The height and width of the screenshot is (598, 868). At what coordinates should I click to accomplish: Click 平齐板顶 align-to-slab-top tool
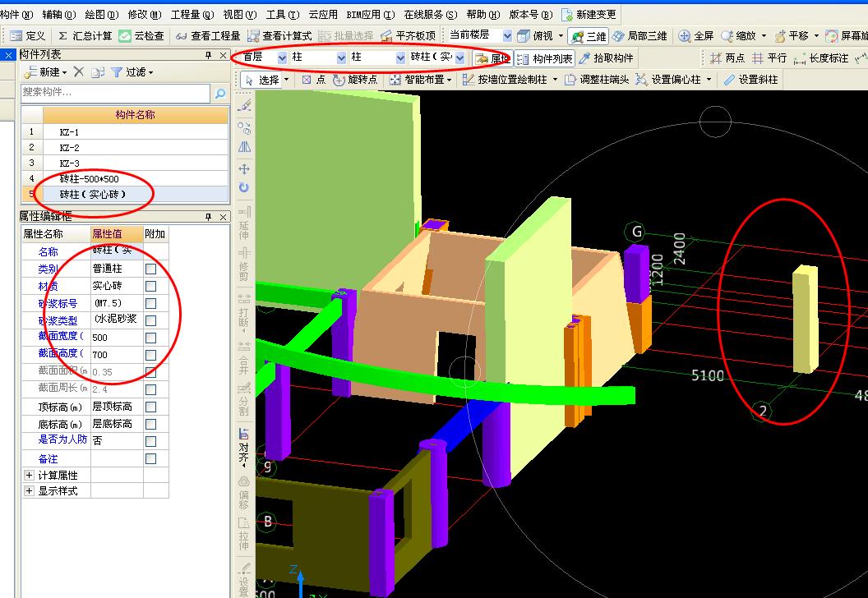pyautogui.click(x=409, y=36)
